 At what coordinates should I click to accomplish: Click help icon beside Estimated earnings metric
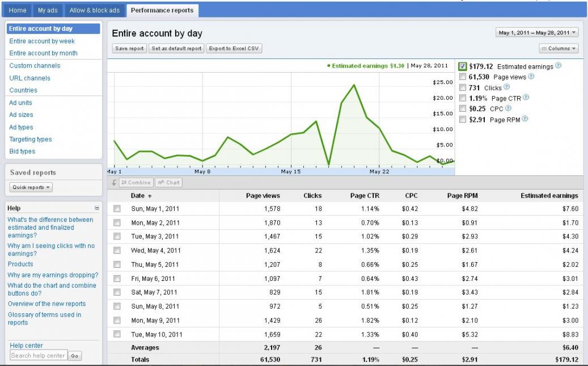pyautogui.click(x=559, y=66)
